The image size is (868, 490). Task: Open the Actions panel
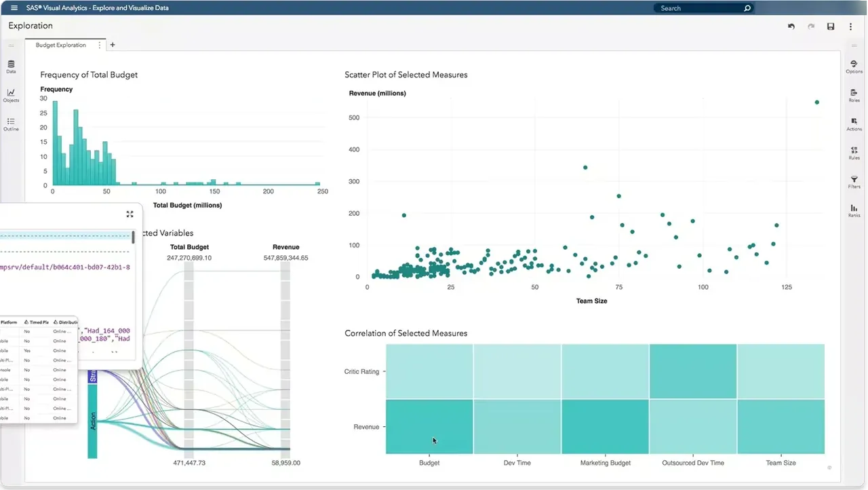click(x=854, y=124)
